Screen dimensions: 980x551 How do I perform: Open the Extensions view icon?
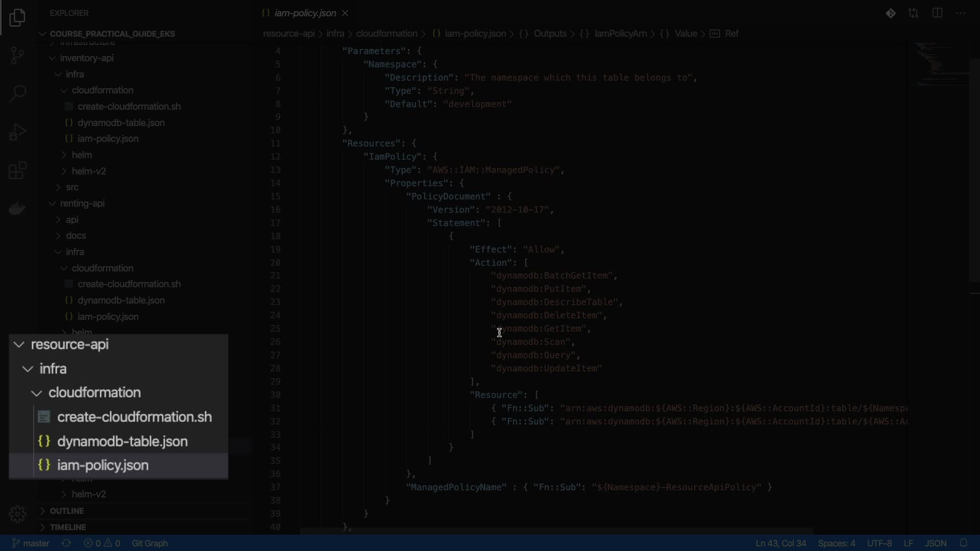[17, 170]
